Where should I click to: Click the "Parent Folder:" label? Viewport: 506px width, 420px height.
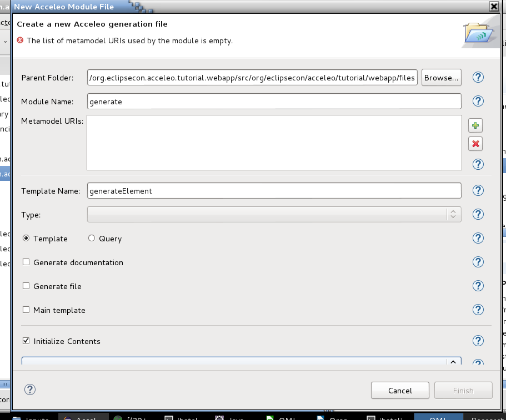(47, 78)
